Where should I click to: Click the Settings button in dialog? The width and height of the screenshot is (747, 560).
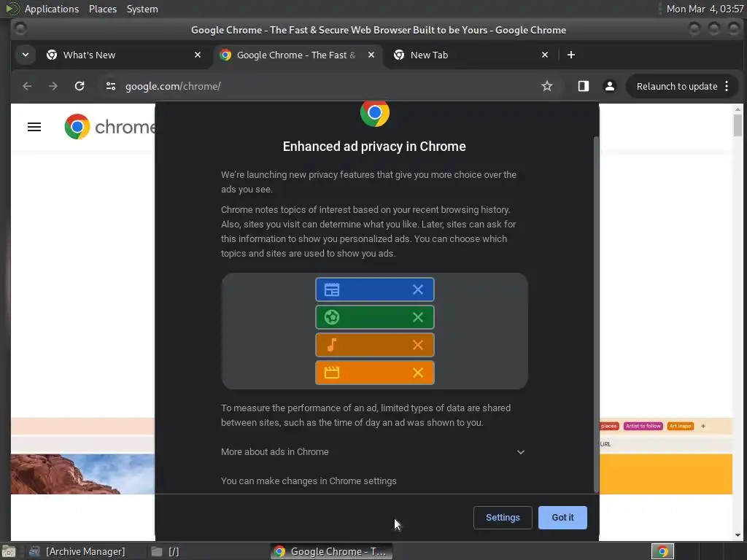503,518
